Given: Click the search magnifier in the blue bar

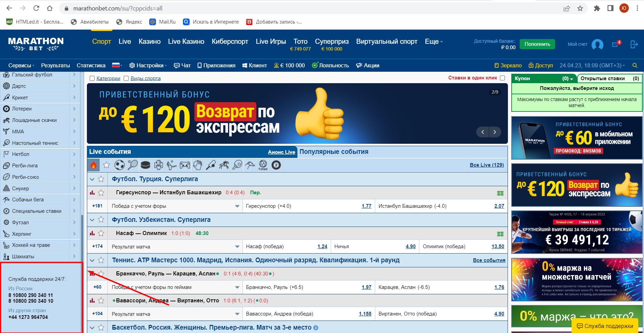Looking at the screenshot, I should tap(635, 65).
